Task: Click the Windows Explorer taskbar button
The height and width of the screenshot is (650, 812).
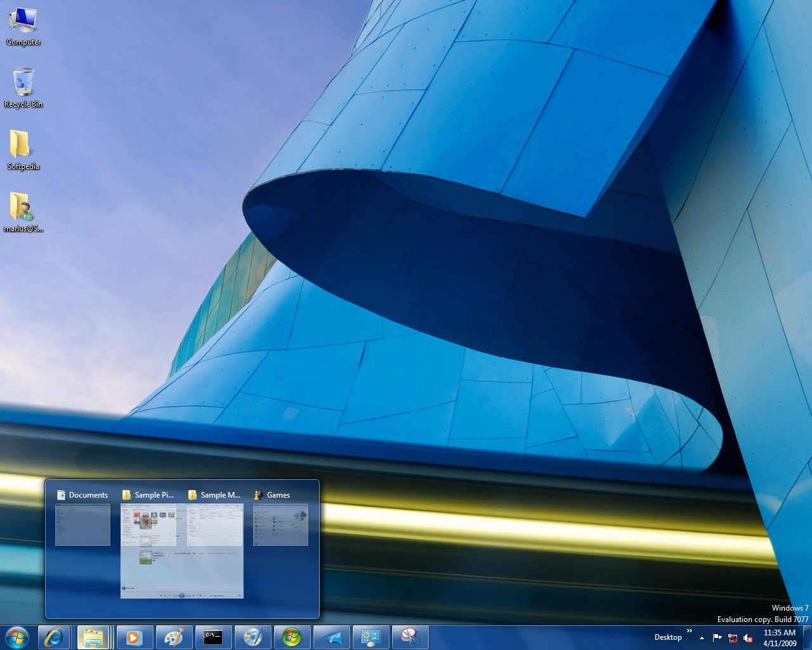Action: (x=94, y=637)
